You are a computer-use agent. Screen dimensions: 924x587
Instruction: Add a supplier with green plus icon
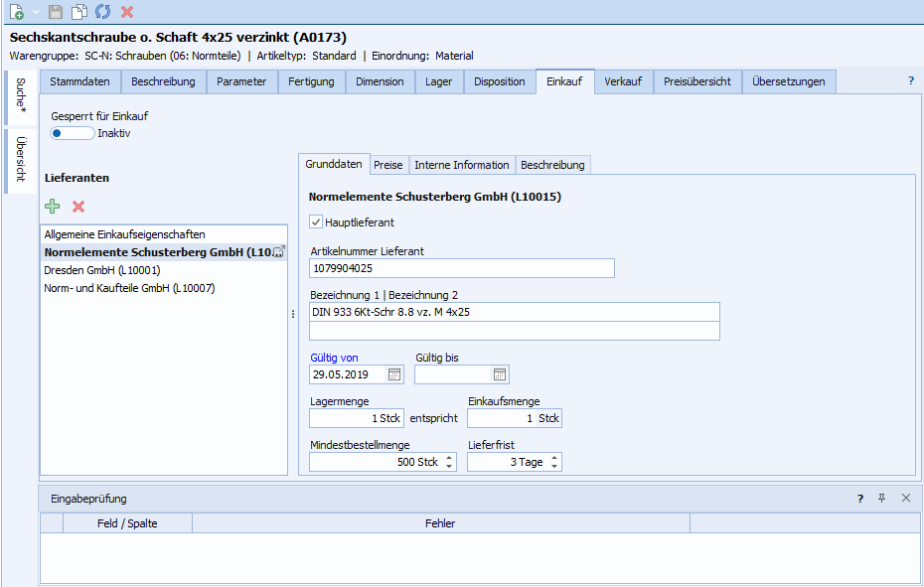click(53, 206)
